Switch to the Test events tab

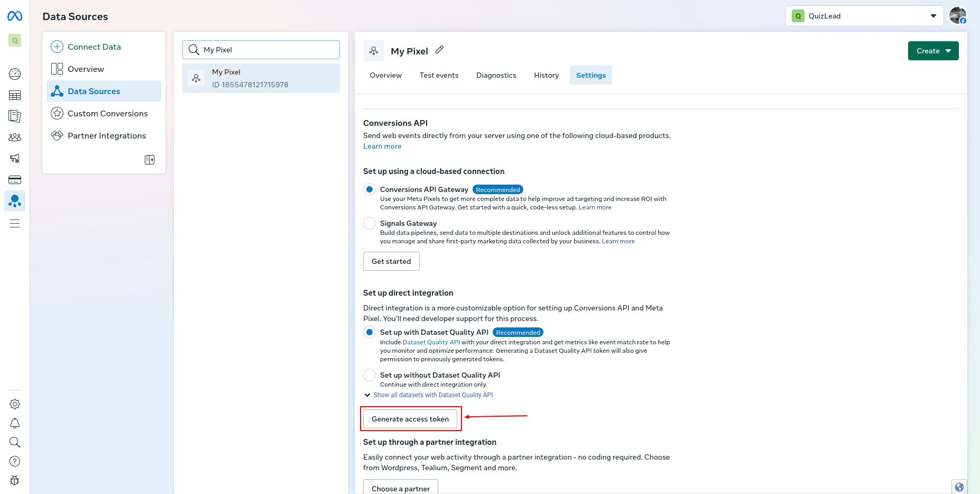(x=439, y=75)
